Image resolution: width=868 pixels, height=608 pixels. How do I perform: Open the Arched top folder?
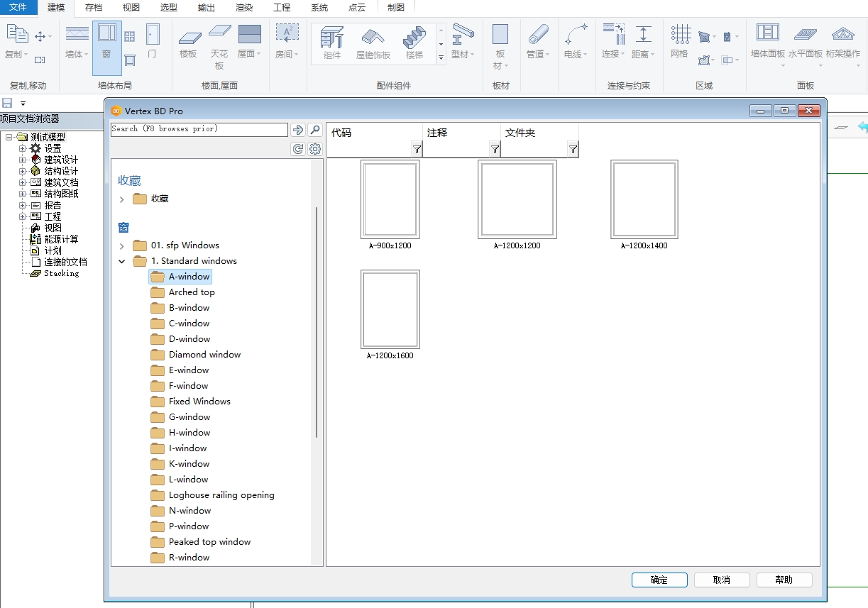click(x=192, y=292)
